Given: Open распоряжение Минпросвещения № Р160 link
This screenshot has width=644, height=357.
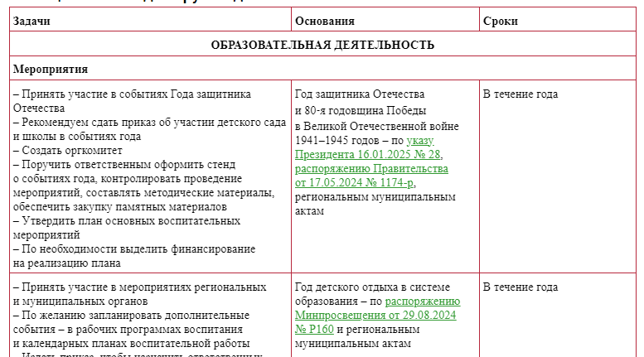Looking at the screenshot, I should tap(377, 316).
